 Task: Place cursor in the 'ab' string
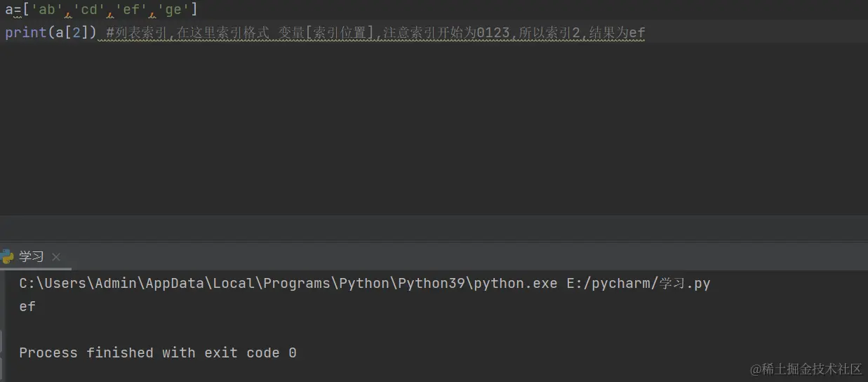47,10
